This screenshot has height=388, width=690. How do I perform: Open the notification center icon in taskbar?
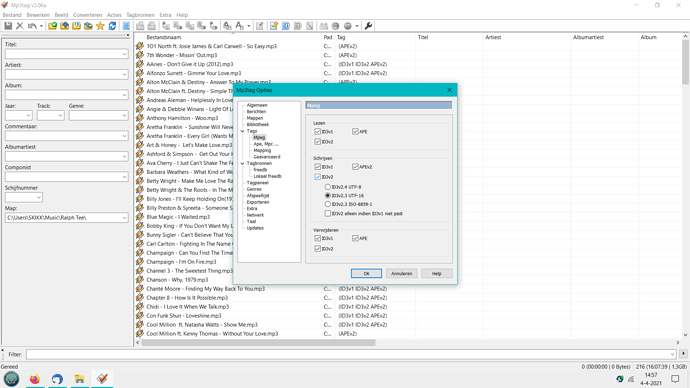675,379
